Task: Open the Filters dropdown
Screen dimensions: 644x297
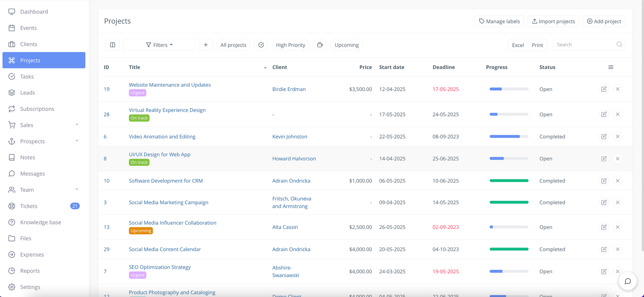Action: (x=159, y=45)
